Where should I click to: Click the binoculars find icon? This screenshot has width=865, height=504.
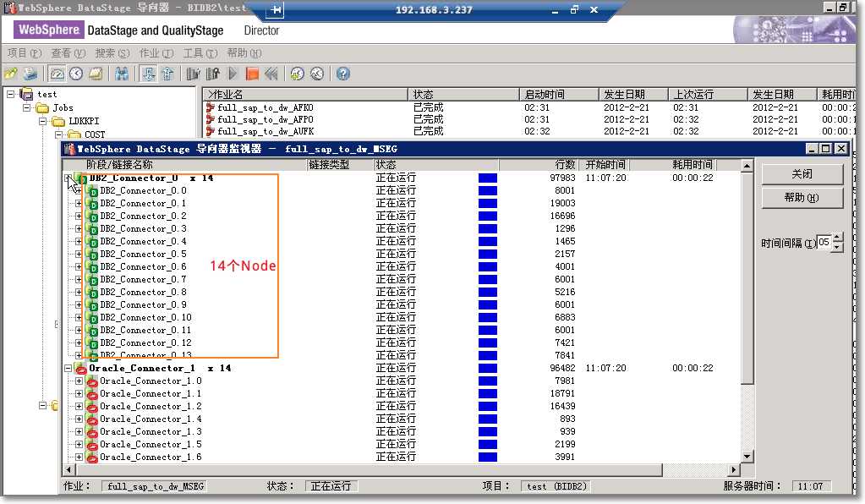122,74
